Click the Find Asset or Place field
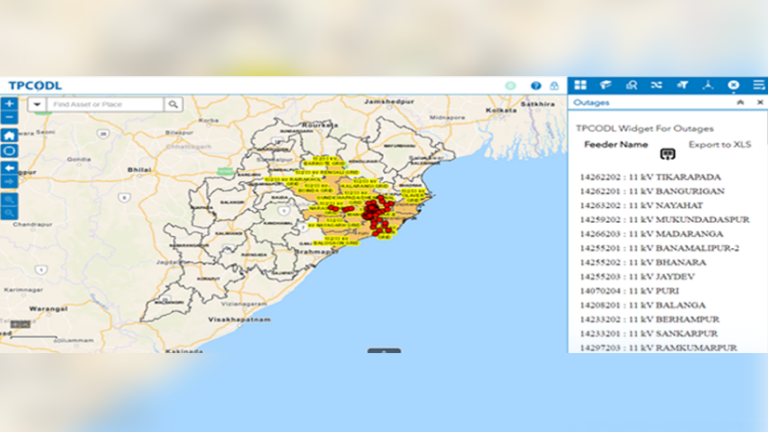Screen dimensions: 768x432 [x=104, y=104]
